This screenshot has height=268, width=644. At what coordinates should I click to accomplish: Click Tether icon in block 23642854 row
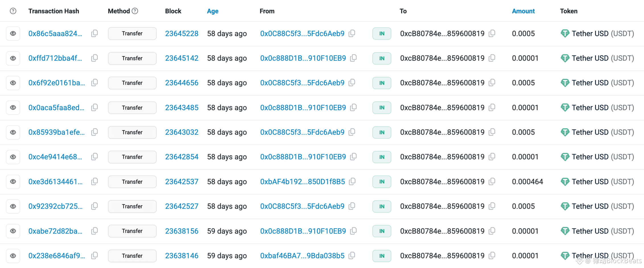click(565, 157)
